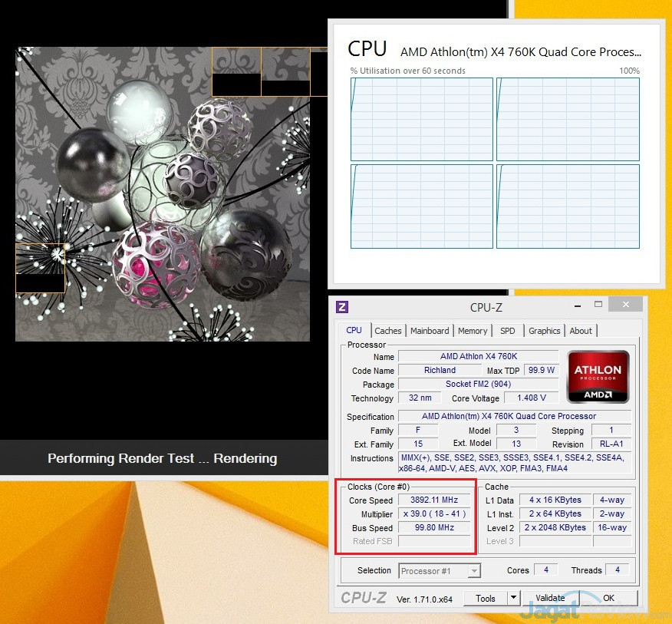Click the rendered spheres image preview
672x624 pixels.
163,194
